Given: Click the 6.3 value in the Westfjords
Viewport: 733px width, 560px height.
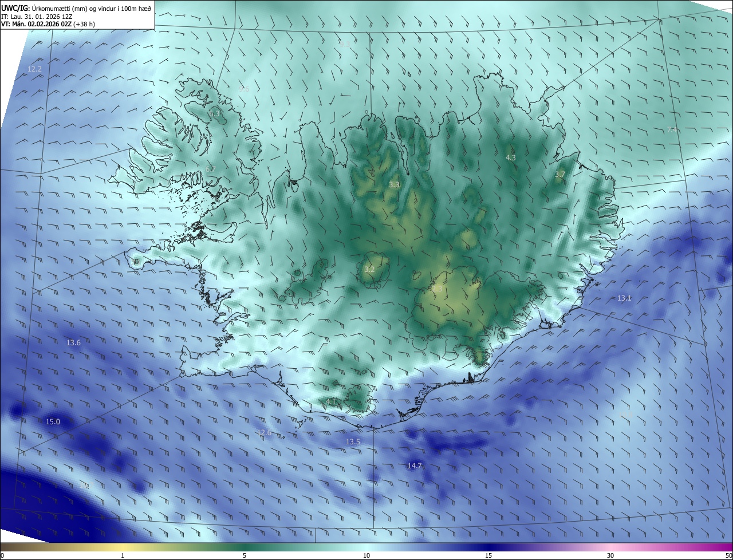Looking at the screenshot, I should [x=214, y=114].
